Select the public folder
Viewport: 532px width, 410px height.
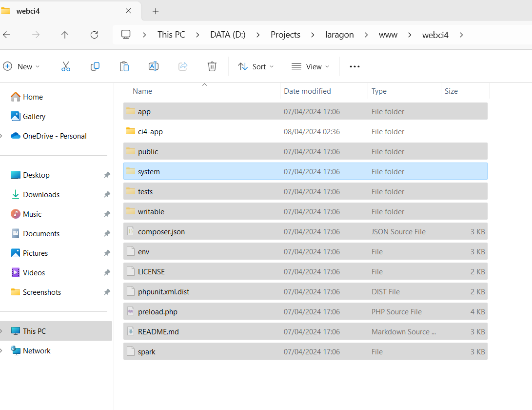[305, 151]
